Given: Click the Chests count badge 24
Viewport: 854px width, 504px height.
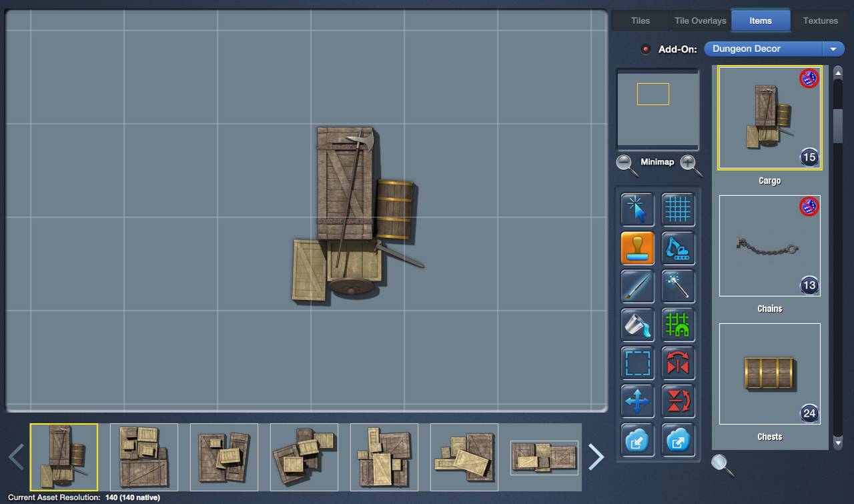Looking at the screenshot, I should click(809, 414).
